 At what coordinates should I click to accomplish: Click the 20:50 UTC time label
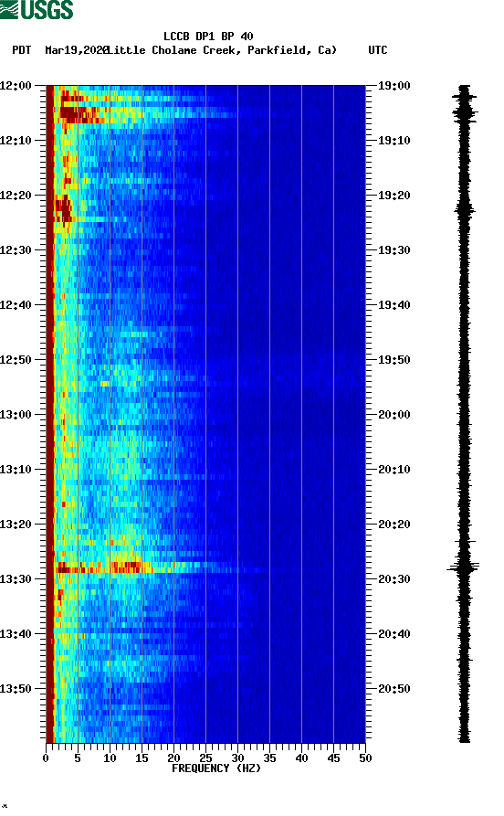point(394,688)
